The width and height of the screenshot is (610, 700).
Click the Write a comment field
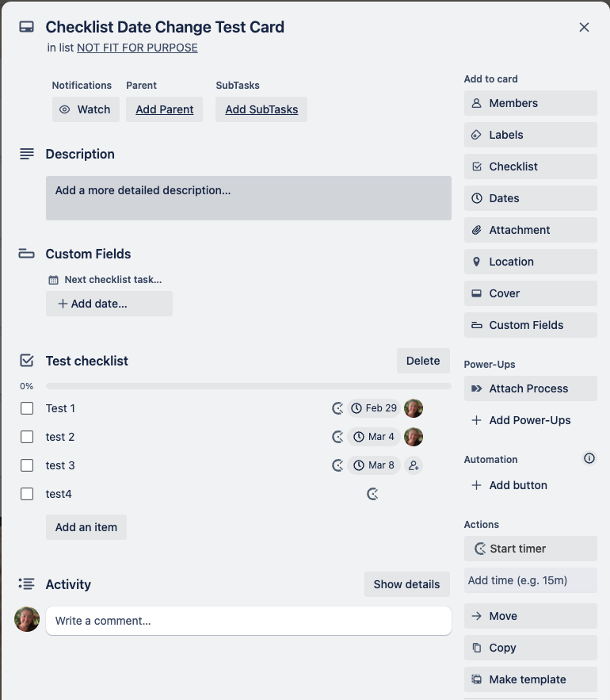[x=249, y=621]
